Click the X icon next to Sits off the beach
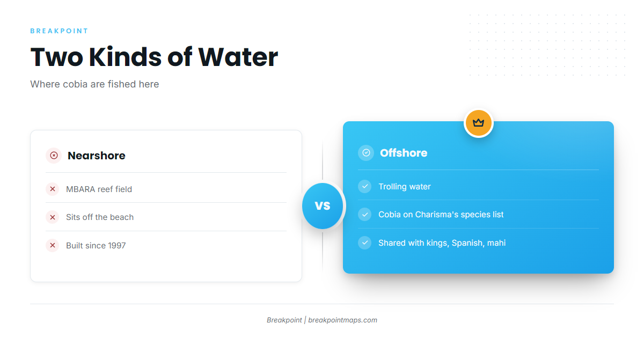The width and height of the screenshot is (644, 338). coord(53,217)
